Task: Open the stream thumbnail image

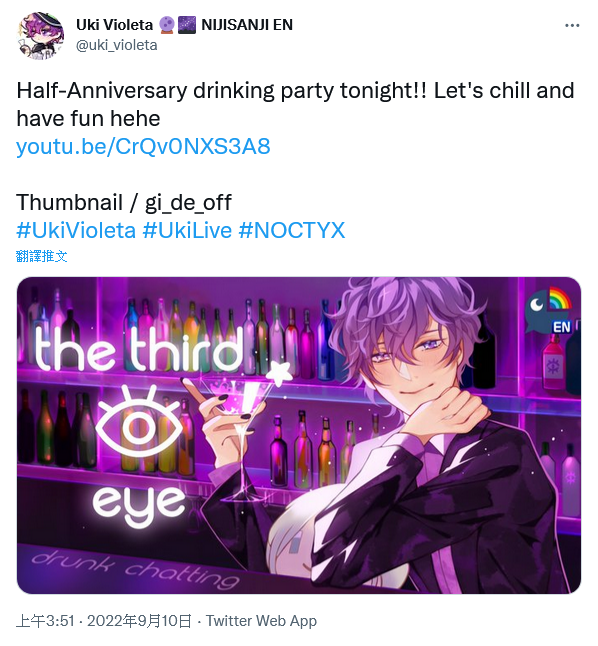Action: pos(299,435)
